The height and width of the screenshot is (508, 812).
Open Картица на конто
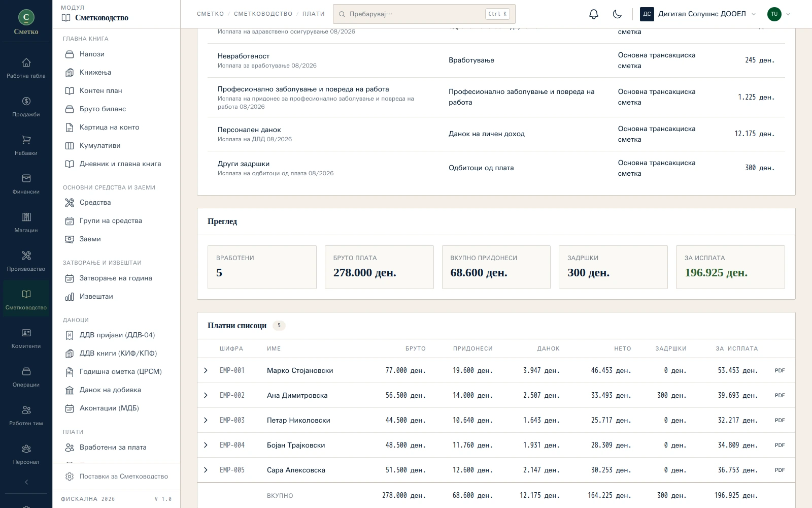tap(116, 127)
